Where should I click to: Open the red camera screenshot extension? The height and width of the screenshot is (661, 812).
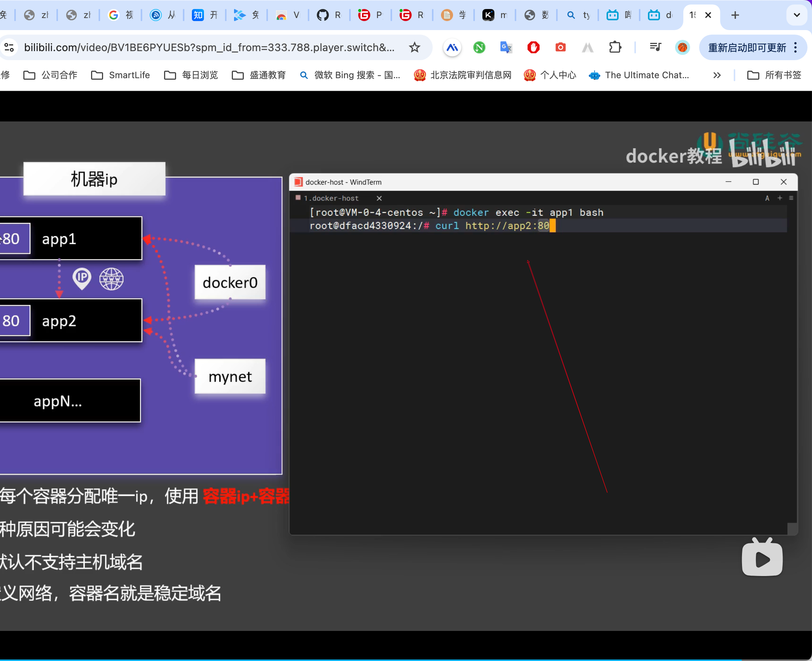560,48
